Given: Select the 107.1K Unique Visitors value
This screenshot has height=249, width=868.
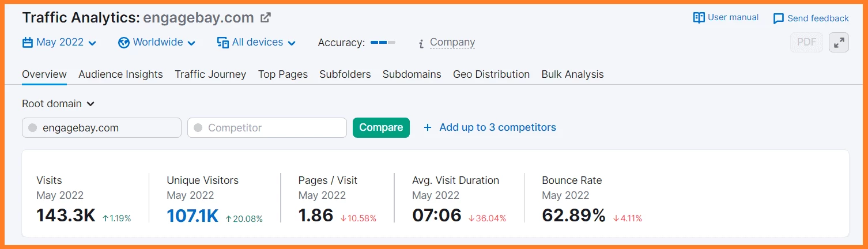Looking at the screenshot, I should [x=193, y=216].
